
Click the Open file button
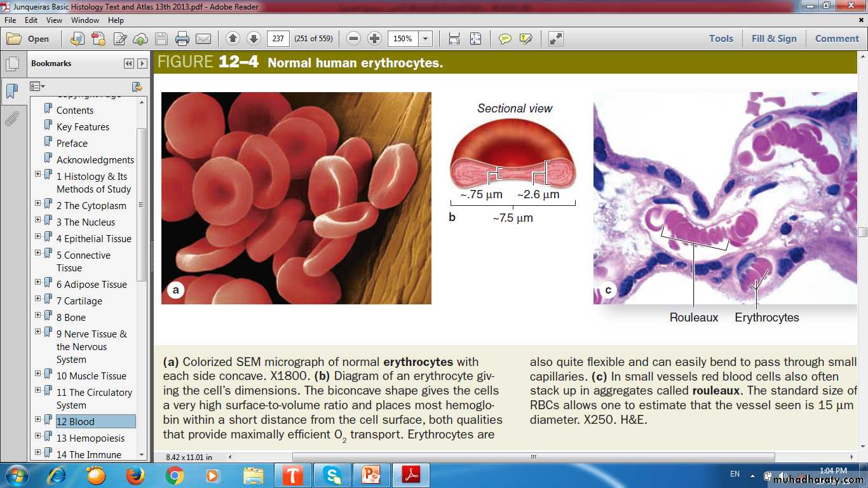coord(29,39)
